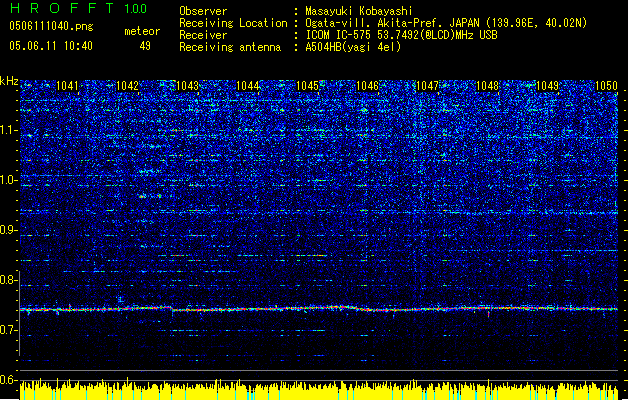Click the HROFFT 1.0.0 title text
629x400 pixels.
(78, 8)
